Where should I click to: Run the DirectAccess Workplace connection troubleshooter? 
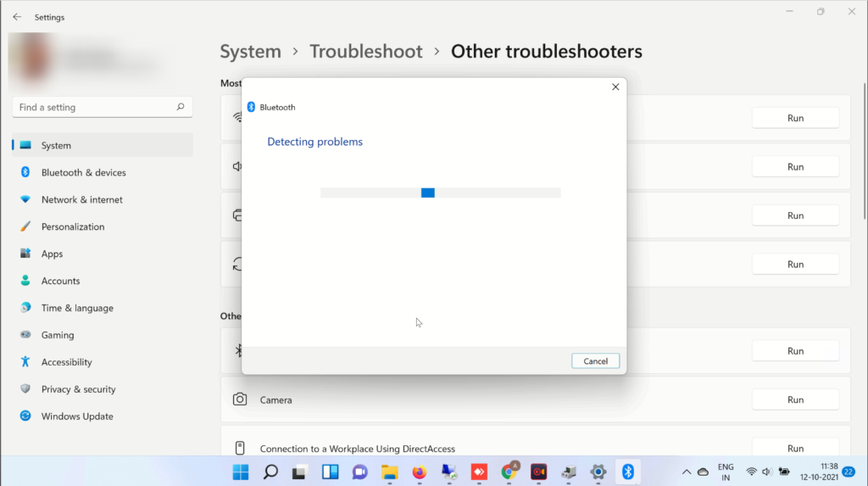[795, 449]
